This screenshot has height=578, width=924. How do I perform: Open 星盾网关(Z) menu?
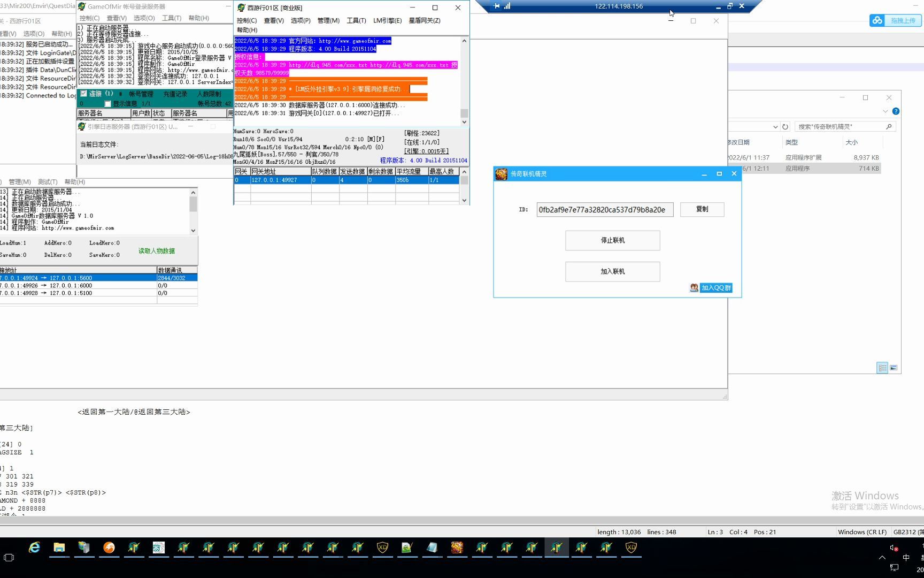tap(425, 20)
